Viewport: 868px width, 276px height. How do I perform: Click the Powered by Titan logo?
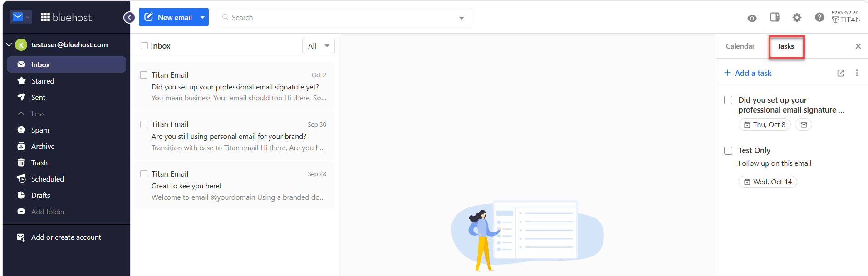(846, 17)
